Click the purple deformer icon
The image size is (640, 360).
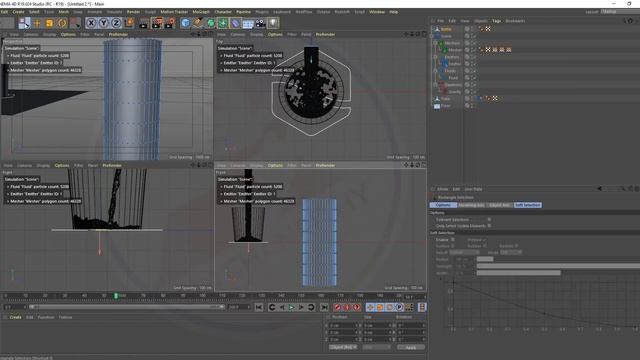(236, 23)
